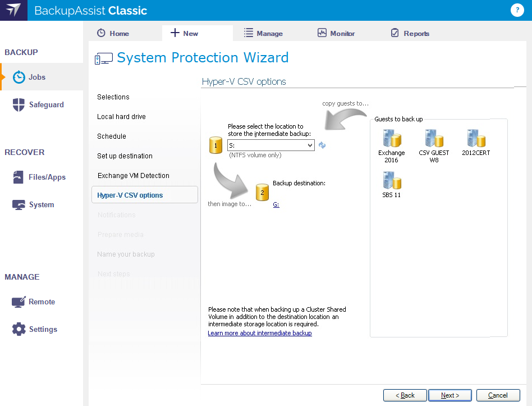Open the help question mark icon
Image resolution: width=532 pixels, height=406 pixels.
(x=517, y=10)
